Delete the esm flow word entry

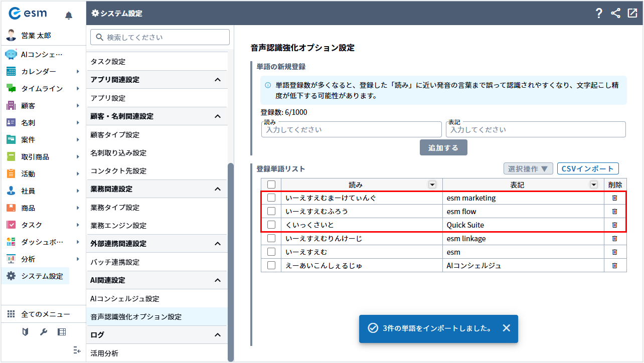[x=614, y=211]
